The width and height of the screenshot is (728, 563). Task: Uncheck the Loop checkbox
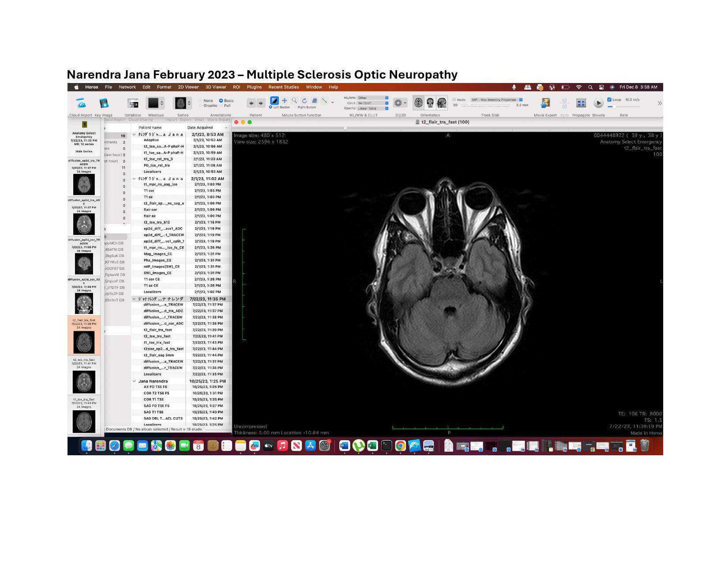(x=609, y=100)
